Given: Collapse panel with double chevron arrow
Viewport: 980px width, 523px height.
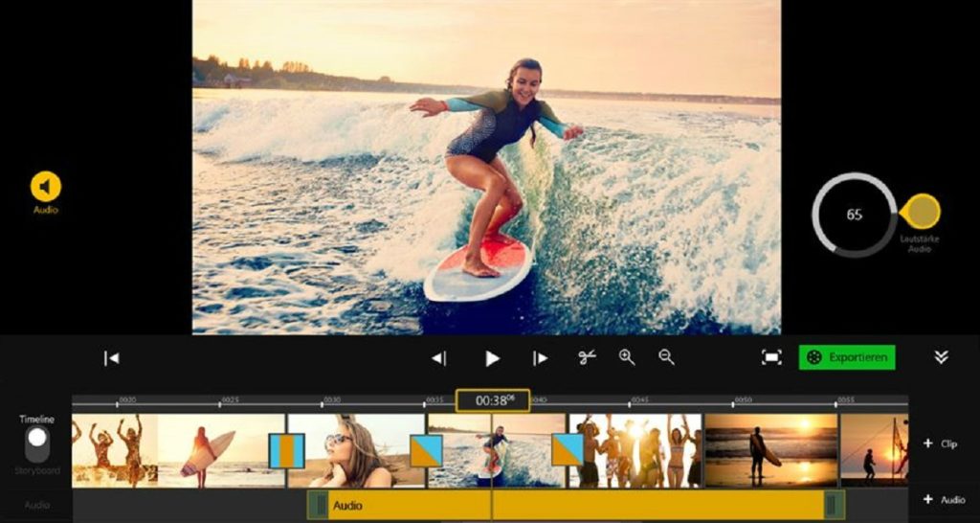Looking at the screenshot, I should pyautogui.click(x=941, y=357).
